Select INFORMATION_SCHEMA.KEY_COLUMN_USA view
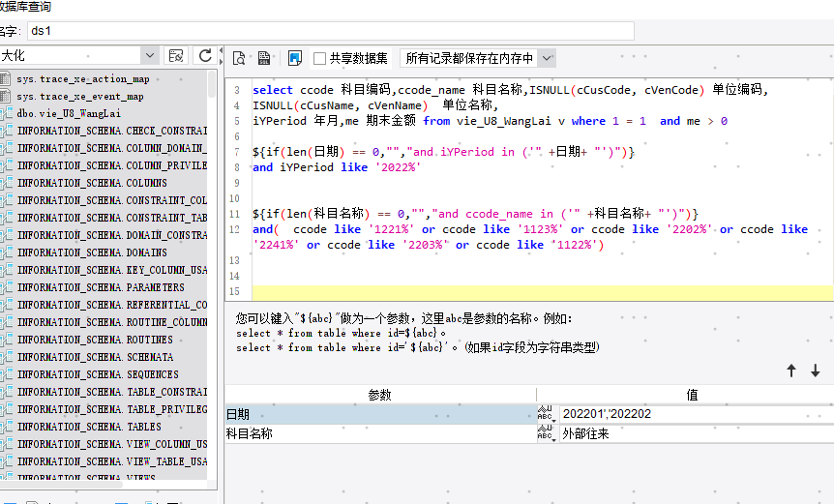 [111, 270]
